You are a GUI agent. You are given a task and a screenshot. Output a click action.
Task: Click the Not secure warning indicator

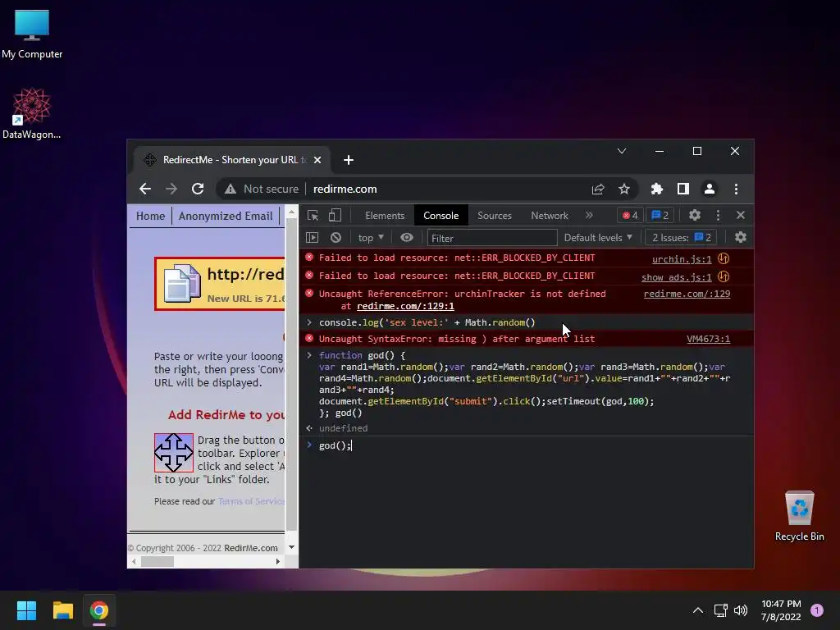pyautogui.click(x=262, y=189)
